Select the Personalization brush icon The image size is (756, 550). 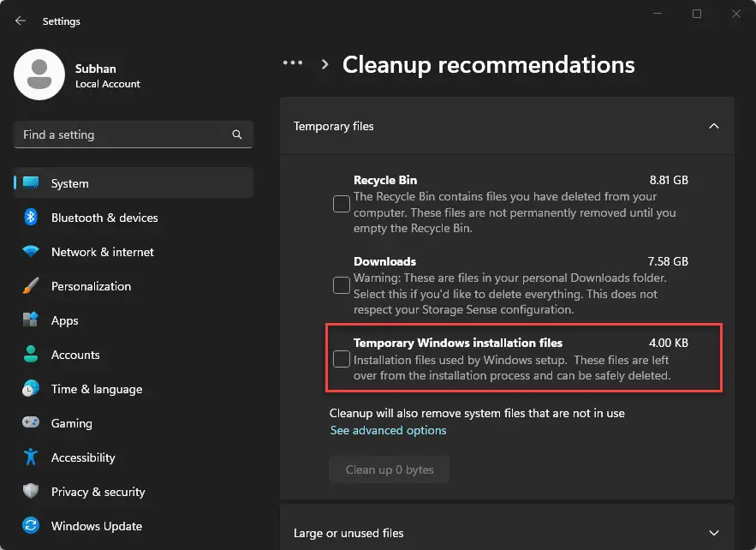coord(31,286)
